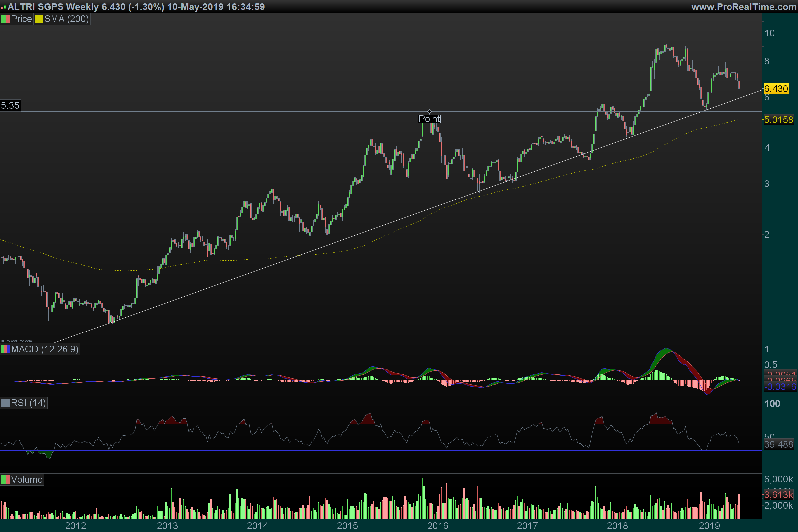The height and width of the screenshot is (532, 798).
Task: Click the 5.35 horizontal line label
Action: point(10,105)
